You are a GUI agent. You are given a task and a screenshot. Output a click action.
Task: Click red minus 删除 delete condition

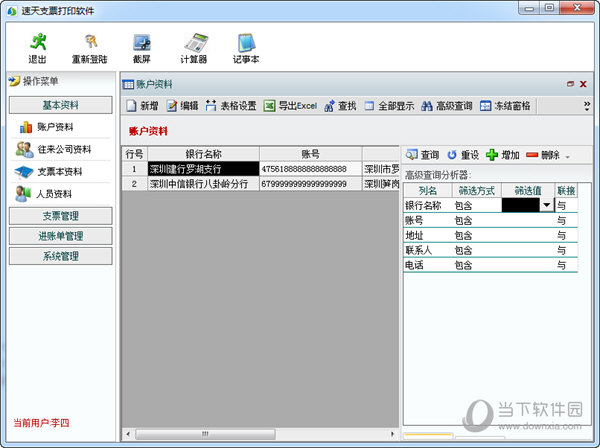pos(543,155)
